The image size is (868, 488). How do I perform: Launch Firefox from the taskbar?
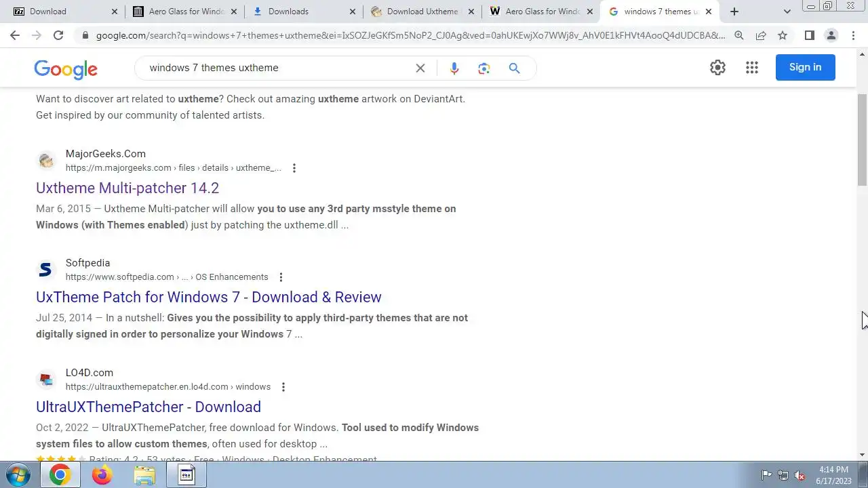(102, 475)
